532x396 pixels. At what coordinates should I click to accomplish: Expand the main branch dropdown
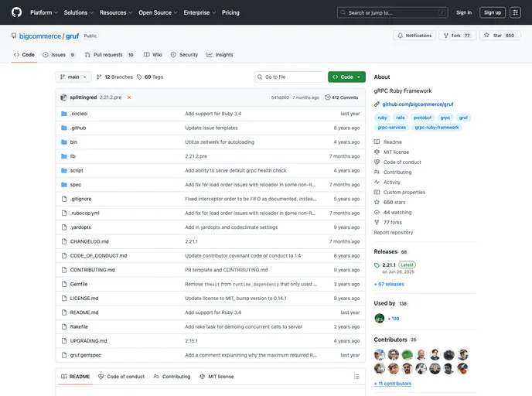coord(73,77)
